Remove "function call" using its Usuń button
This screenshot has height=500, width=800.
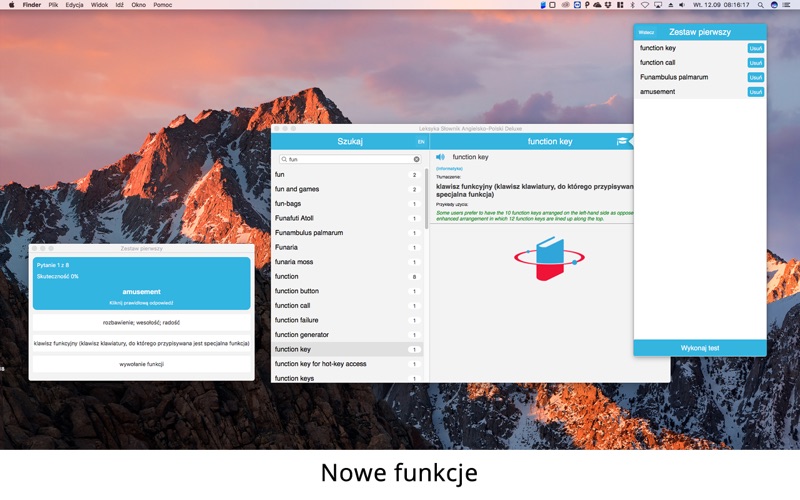(x=756, y=63)
